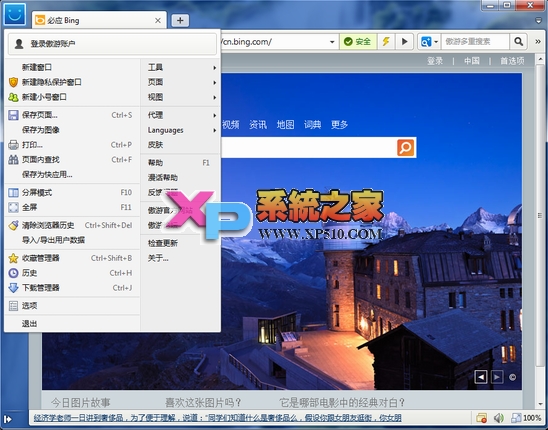Click the magnifier search icon in toolbar
Viewport: 548px width, 430px height.
tap(519, 42)
